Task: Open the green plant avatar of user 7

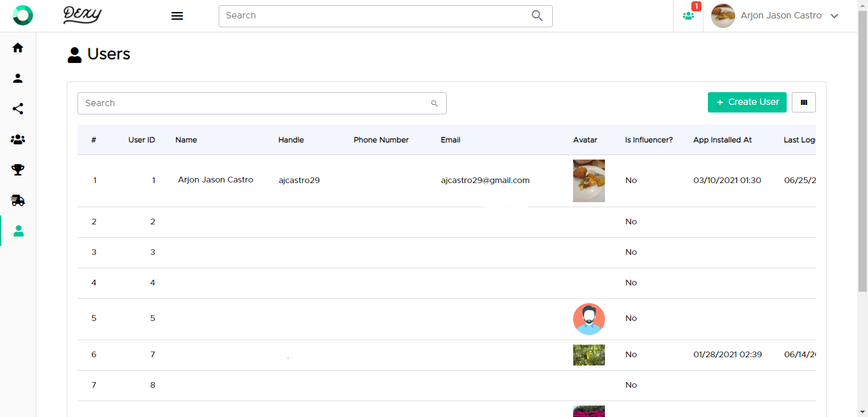Action: pyautogui.click(x=589, y=355)
